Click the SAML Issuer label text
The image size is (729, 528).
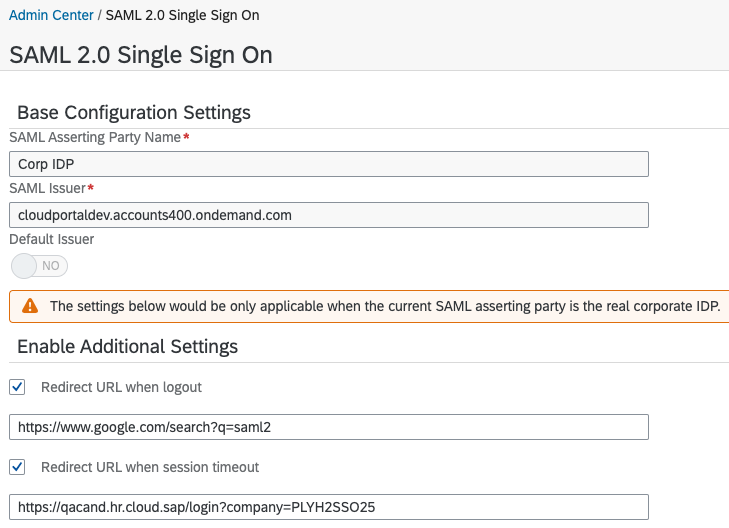click(47, 188)
